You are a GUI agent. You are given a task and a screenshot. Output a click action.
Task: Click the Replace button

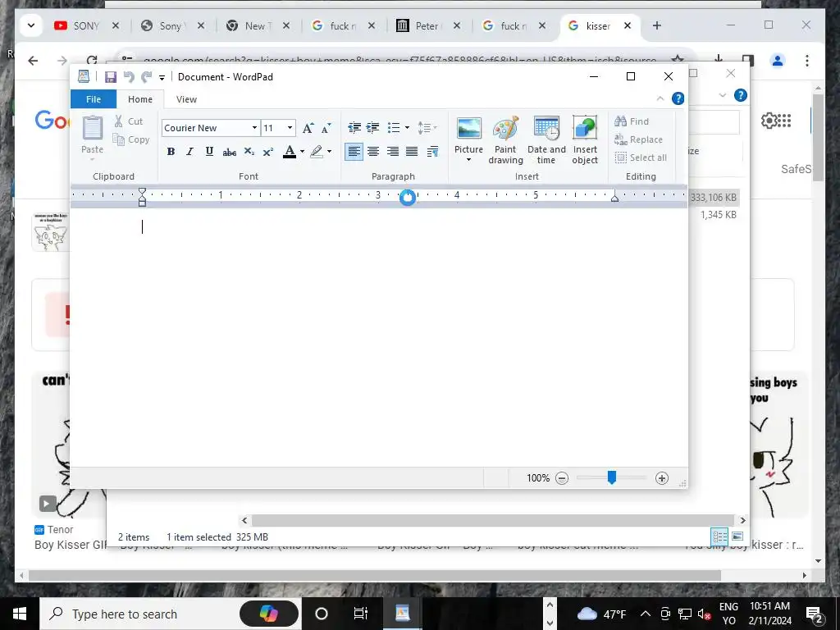pos(638,139)
